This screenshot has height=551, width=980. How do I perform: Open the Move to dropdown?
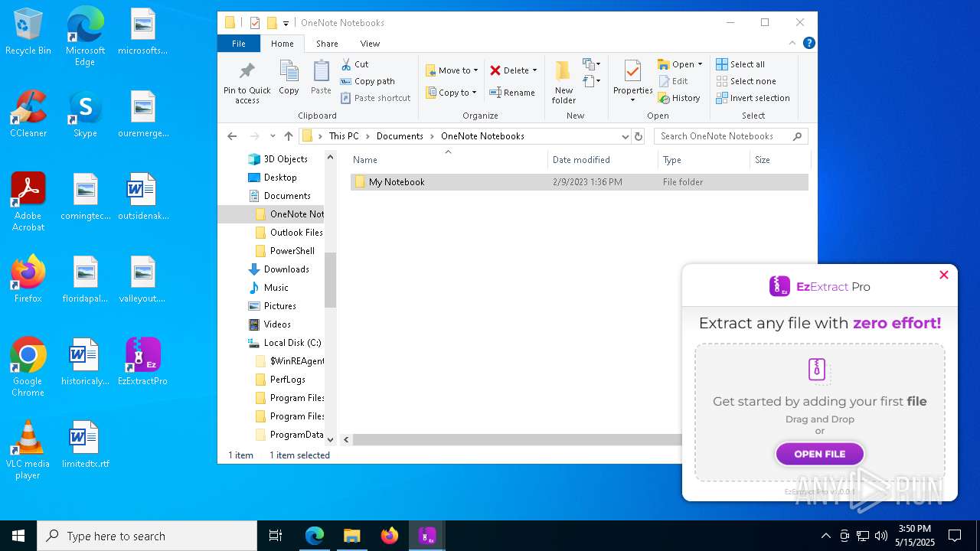pos(452,70)
